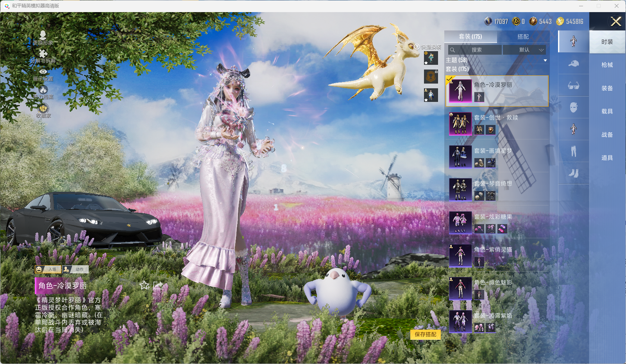Collapse the 主题 (58) section arrow
Image resolution: width=626 pixels, height=364 pixels.
(x=545, y=61)
